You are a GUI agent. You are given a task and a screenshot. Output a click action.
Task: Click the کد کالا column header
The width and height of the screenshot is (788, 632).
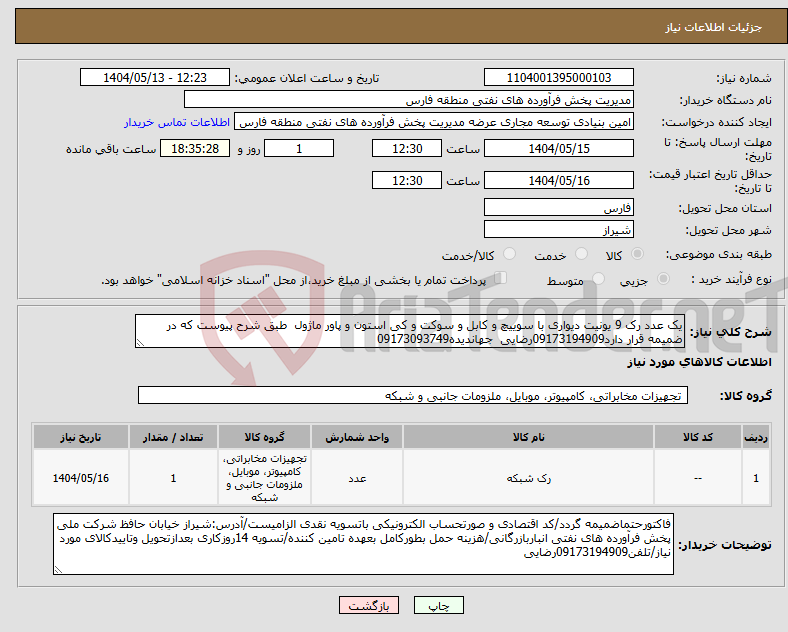pos(698,437)
